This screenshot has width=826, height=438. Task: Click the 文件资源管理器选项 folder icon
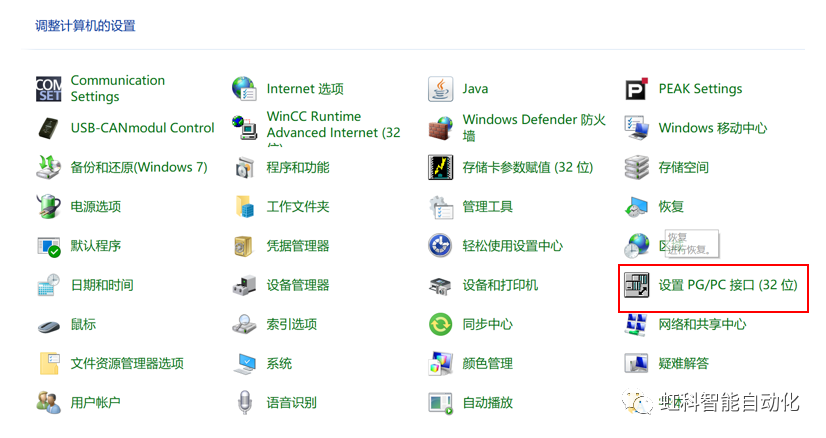tap(49, 363)
